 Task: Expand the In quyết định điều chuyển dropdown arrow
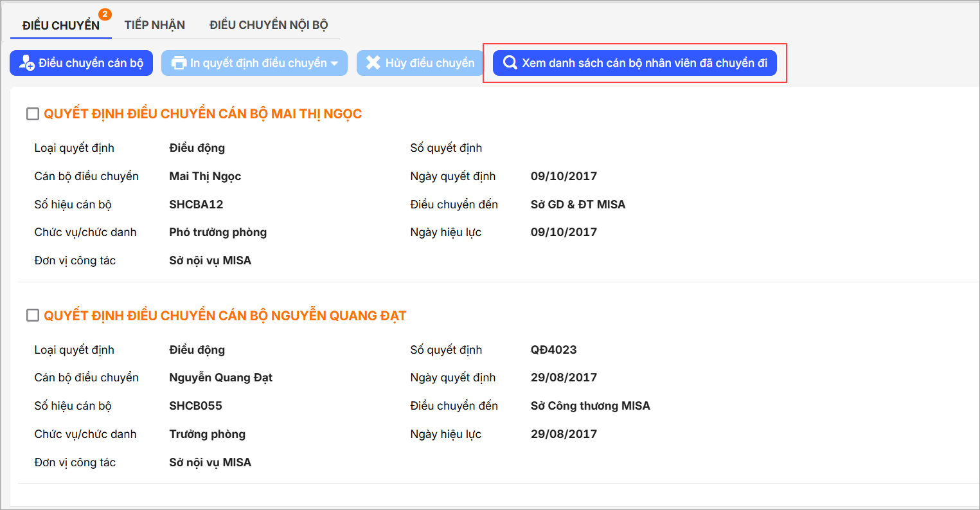(x=334, y=63)
